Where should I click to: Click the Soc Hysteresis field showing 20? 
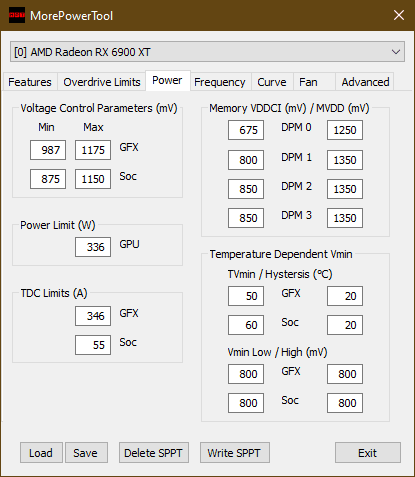click(x=345, y=325)
